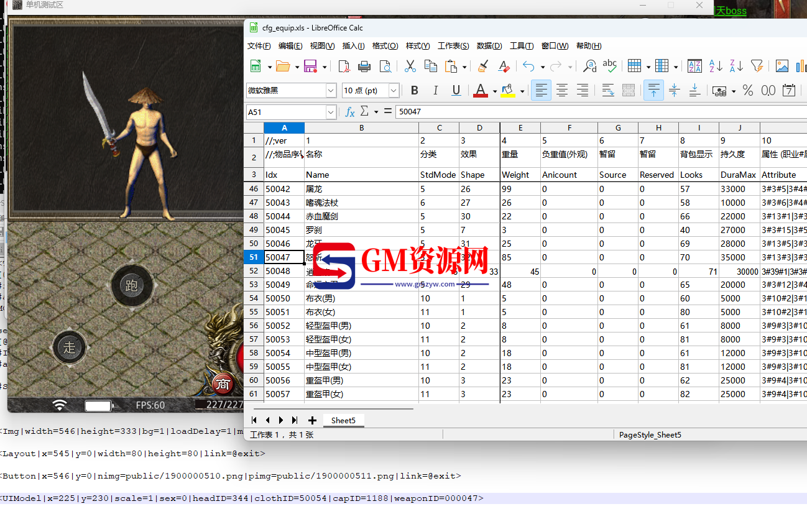Toggle Center Vertically alignment

[x=674, y=91]
